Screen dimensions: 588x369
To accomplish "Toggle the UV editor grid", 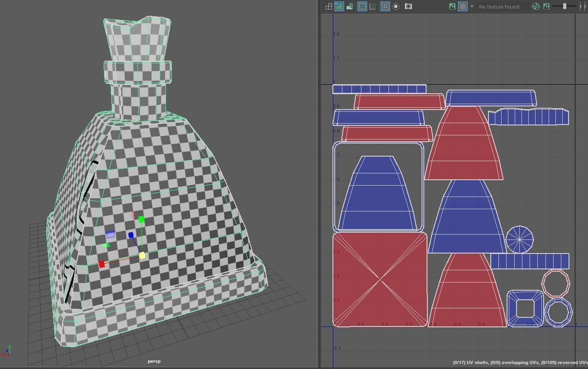I will 385,6.
